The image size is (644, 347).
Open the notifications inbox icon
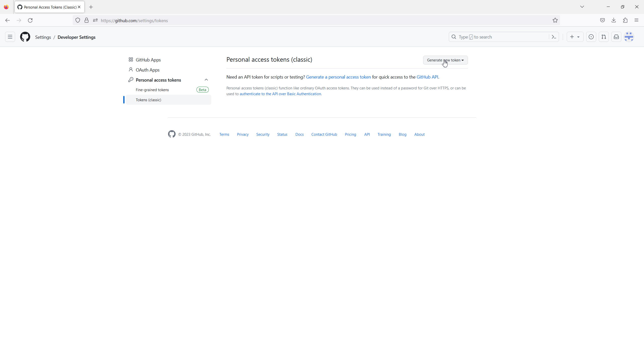[x=616, y=37]
